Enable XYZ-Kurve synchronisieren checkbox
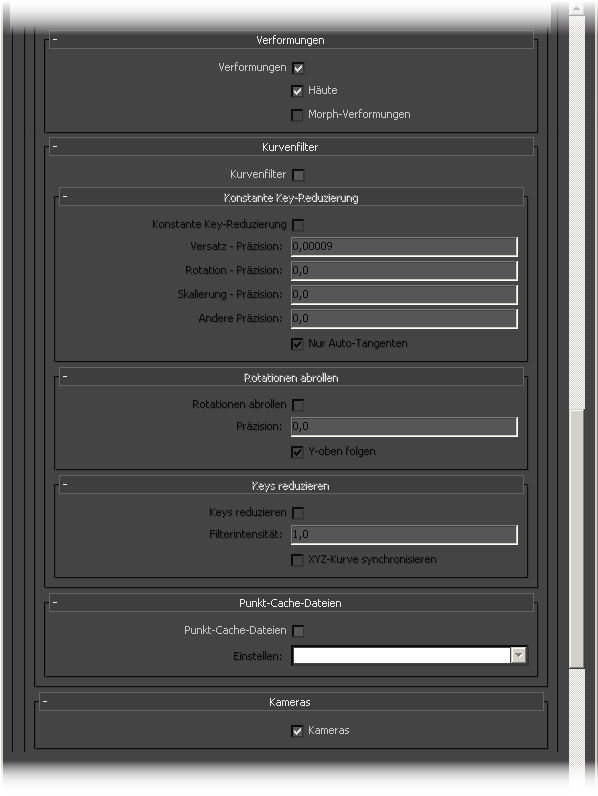598x796 pixels. pos(297,559)
